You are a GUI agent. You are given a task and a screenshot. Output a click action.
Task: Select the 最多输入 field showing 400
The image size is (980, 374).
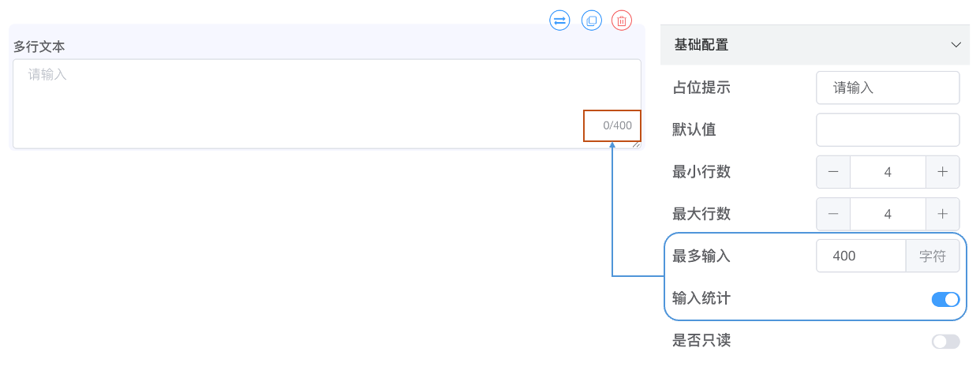(861, 256)
